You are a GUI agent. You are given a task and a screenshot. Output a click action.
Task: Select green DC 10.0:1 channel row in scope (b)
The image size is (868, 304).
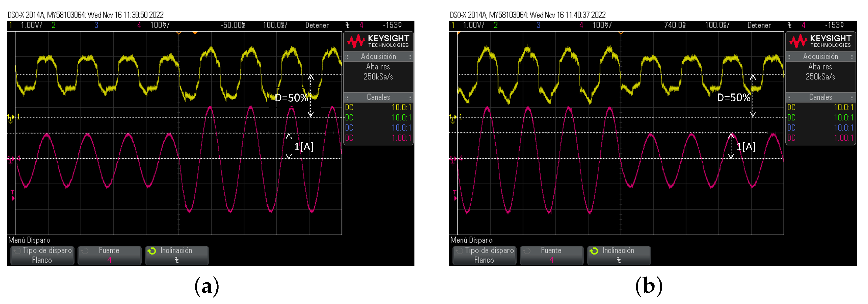(820, 118)
